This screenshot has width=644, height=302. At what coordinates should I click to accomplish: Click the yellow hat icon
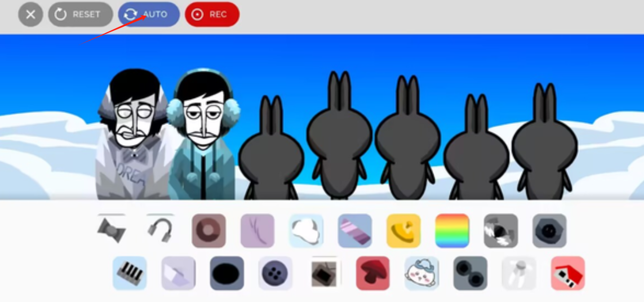pyautogui.click(x=403, y=231)
